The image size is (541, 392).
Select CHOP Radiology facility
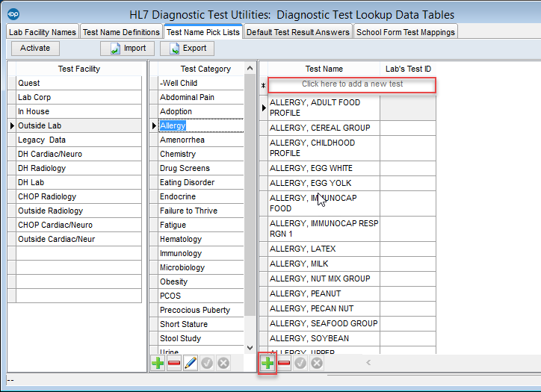pyautogui.click(x=78, y=196)
